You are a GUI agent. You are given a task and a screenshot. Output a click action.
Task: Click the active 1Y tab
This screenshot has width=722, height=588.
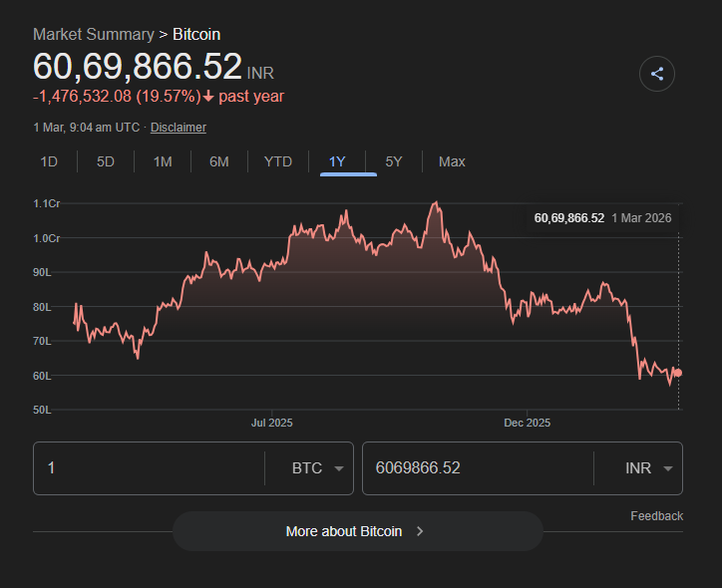(337, 161)
